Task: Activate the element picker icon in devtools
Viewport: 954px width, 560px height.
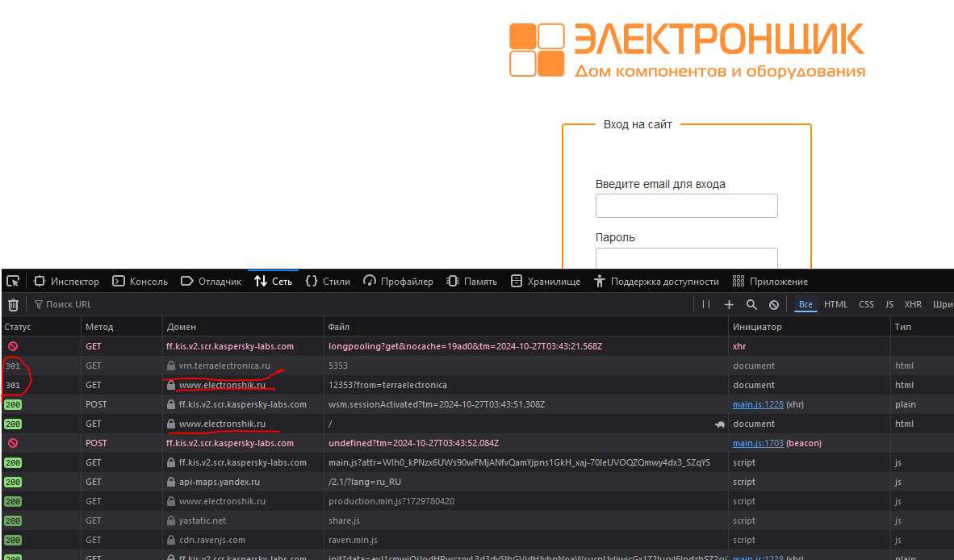Action: click(x=13, y=281)
